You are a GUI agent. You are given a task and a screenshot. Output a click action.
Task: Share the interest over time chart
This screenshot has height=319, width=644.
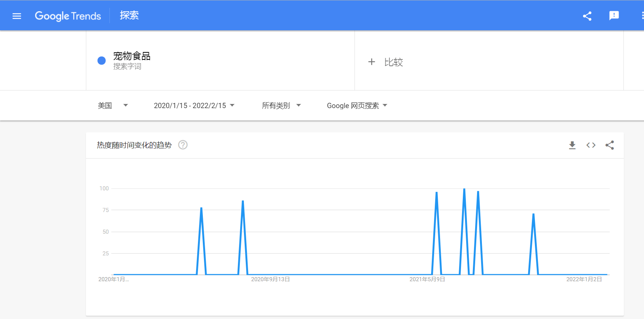(609, 145)
